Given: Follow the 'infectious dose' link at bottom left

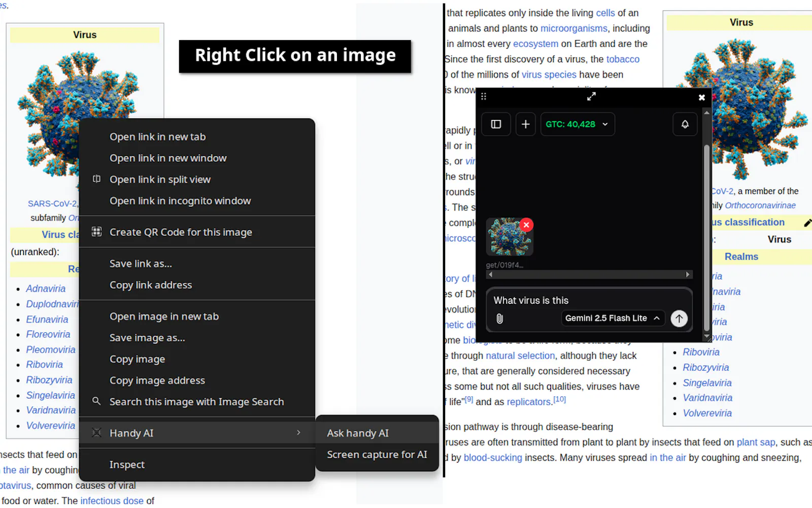Looking at the screenshot, I should click(x=112, y=501).
